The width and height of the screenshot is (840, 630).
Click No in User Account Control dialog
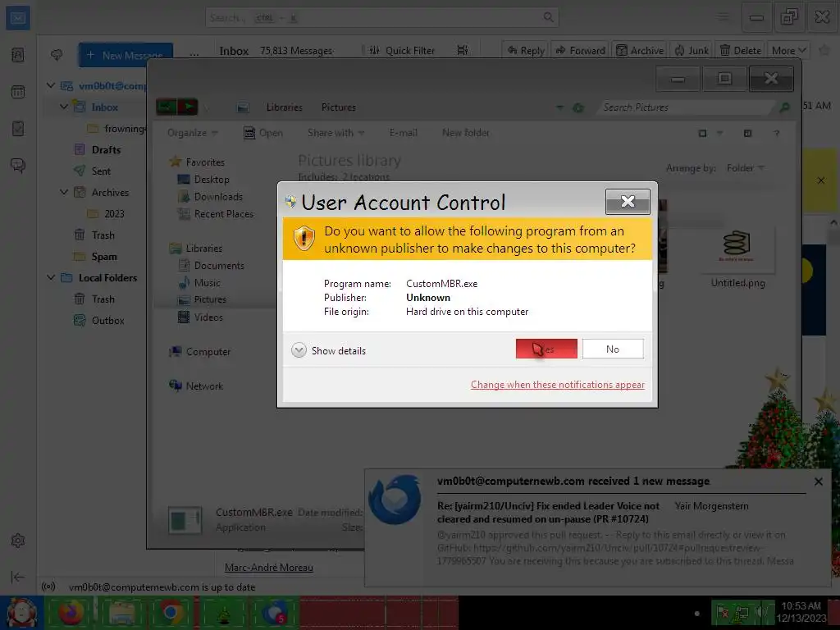coord(613,349)
